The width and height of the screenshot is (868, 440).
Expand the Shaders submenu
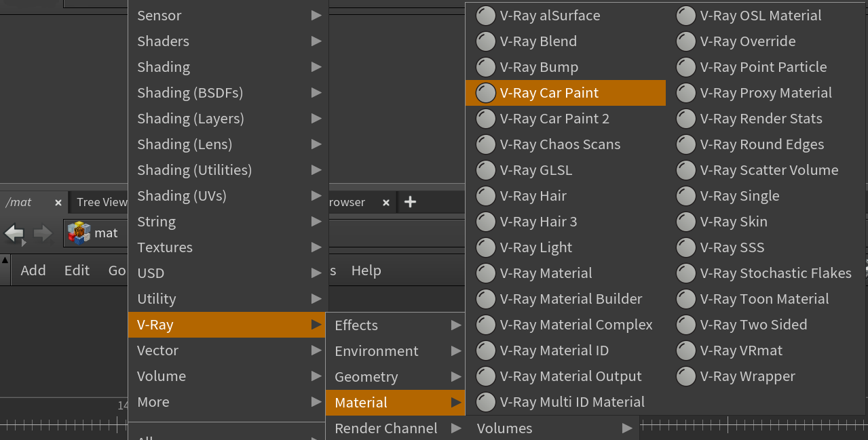[228, 41]
